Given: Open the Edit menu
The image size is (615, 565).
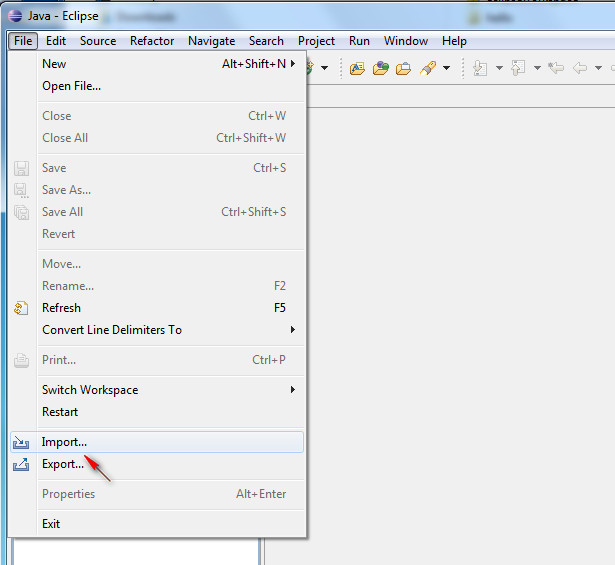Looking at the screenshot, I should point(56,41).
